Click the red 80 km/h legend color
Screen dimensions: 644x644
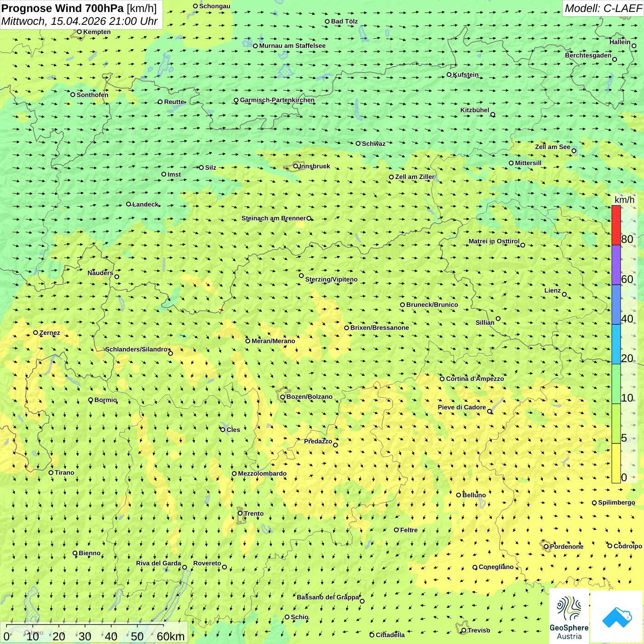click(616, 225)
